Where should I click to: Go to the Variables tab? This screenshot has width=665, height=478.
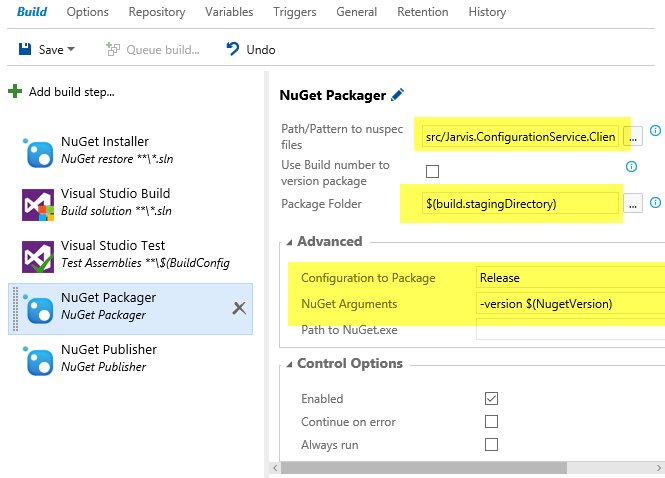(x=229, y=12)
